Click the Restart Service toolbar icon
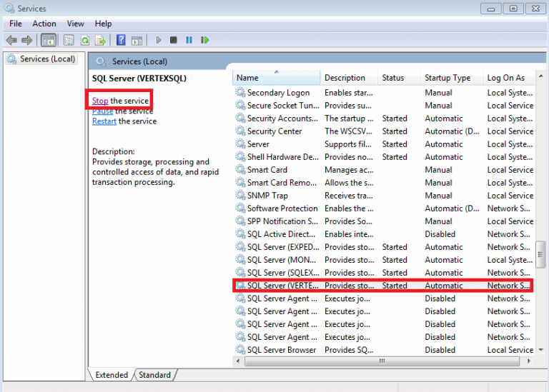The height and width of the screenshot is (392, 549). 205,40
